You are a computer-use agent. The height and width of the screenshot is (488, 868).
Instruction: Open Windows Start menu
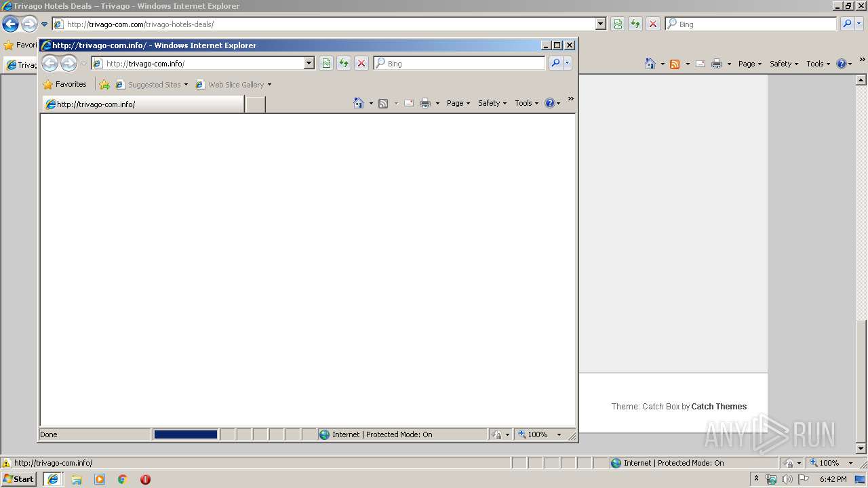(19, 479)
